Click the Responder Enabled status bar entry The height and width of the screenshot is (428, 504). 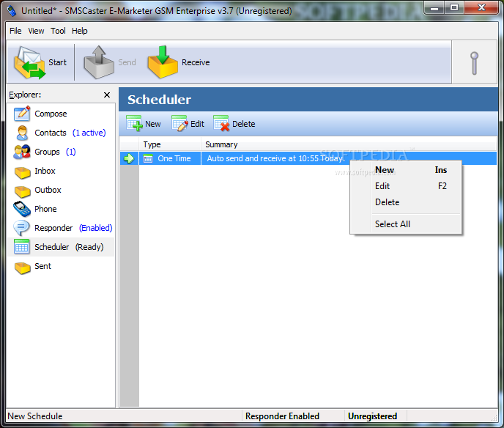click(x=282, y=416)
